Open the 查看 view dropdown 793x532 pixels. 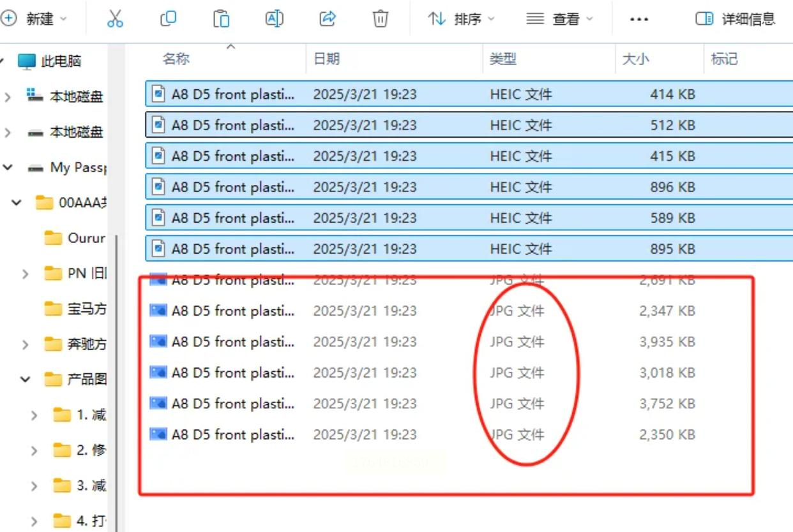(x=560, y=19)
